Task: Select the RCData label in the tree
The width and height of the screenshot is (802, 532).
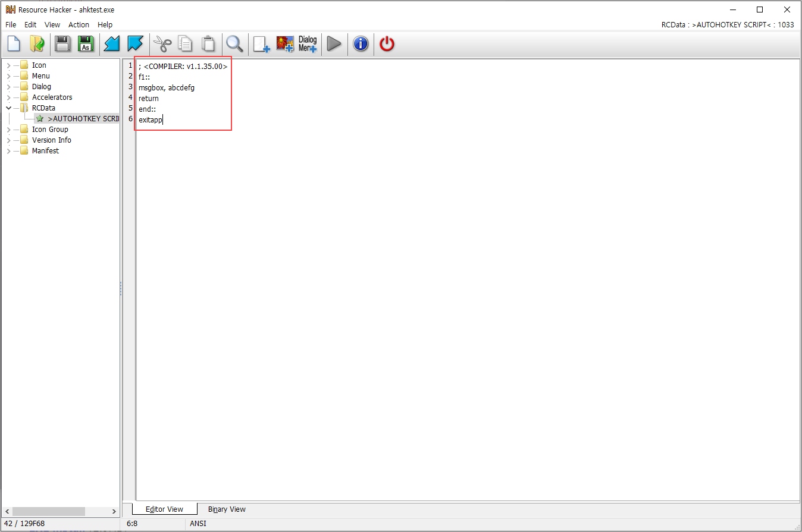Action: tap(43, 108)
